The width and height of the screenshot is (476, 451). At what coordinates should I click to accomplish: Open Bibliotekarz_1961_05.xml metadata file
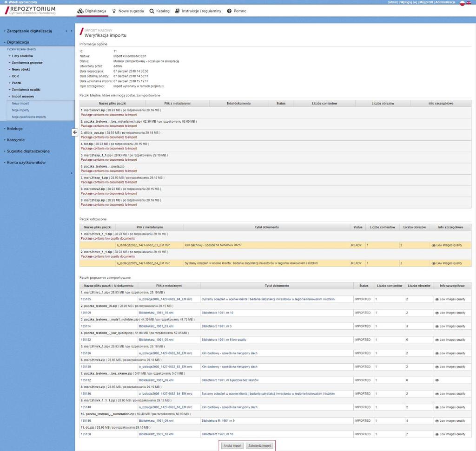156,340
